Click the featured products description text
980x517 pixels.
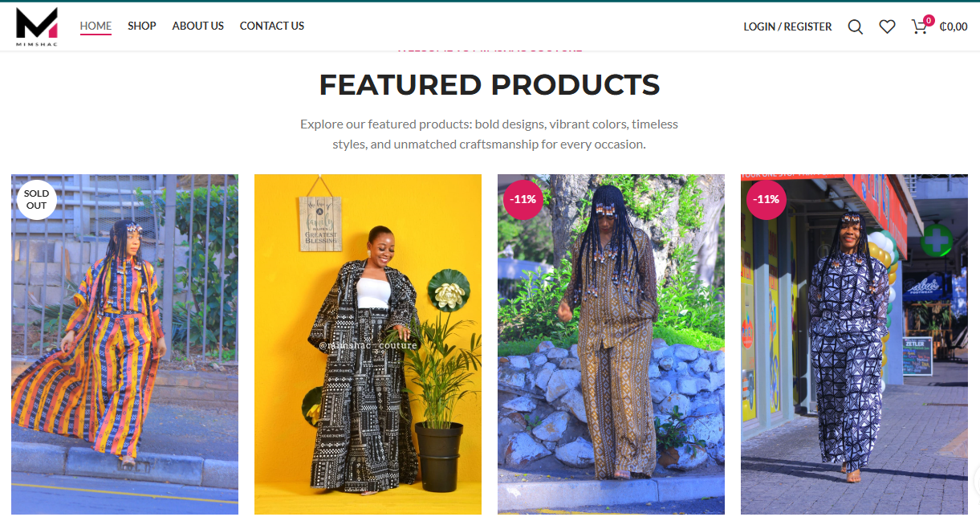pyautogui.click(x=490, y=134)
